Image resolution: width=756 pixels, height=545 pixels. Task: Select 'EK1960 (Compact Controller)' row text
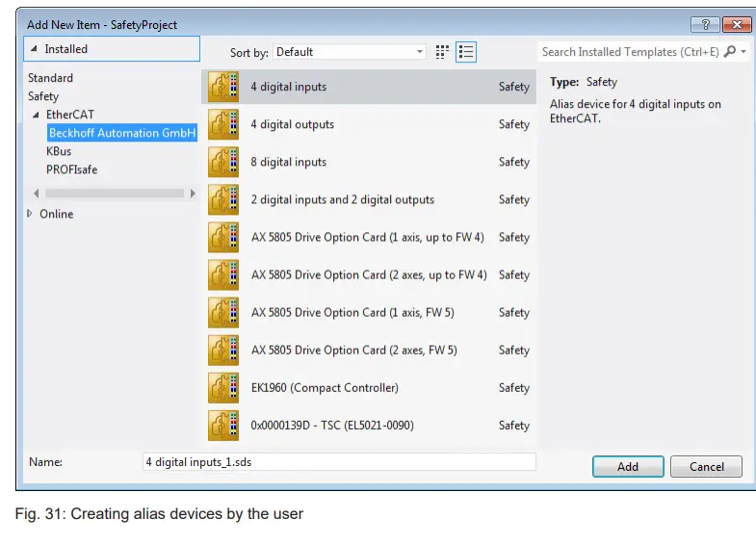(325, 388)
